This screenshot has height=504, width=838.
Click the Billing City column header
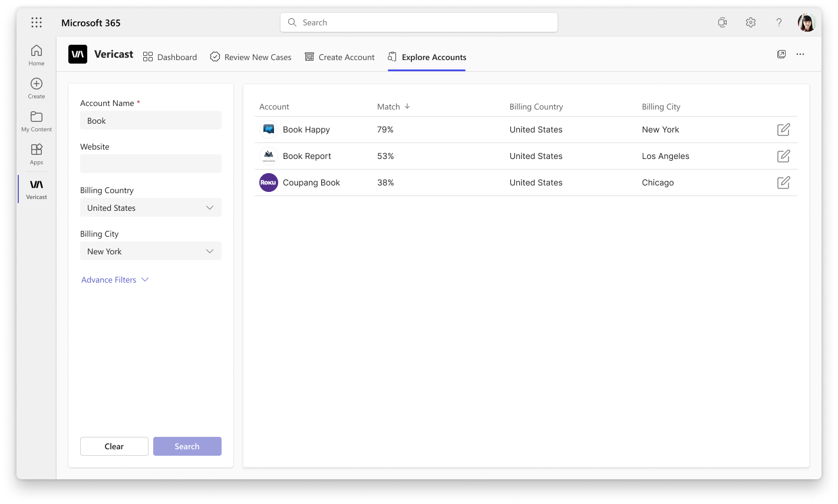[x=661, y=107]
